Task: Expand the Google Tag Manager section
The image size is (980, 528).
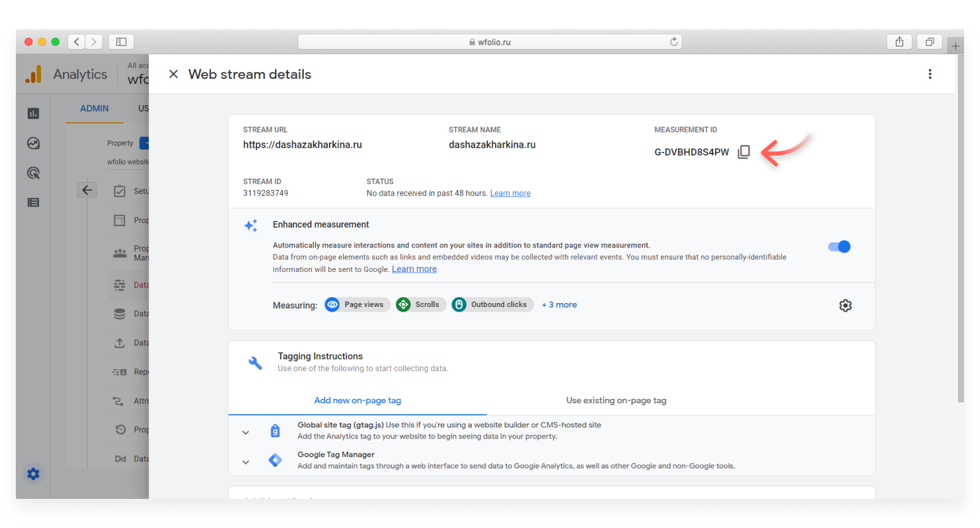Action: (x=246, y=462)
